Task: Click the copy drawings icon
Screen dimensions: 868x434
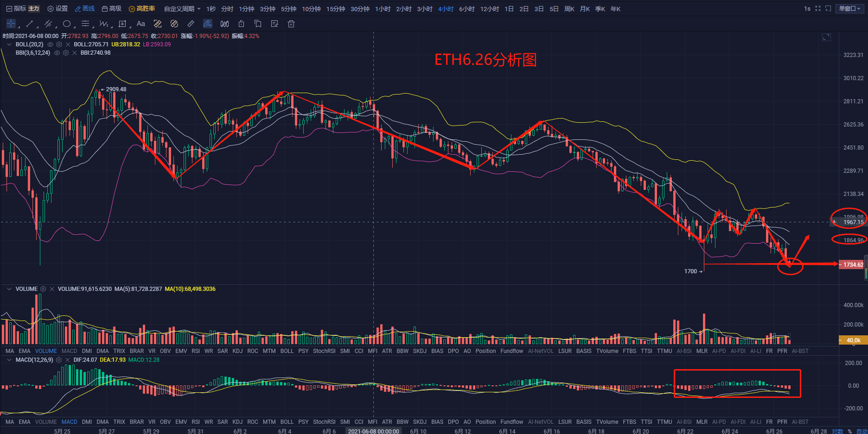Action: tap(258, 24)
